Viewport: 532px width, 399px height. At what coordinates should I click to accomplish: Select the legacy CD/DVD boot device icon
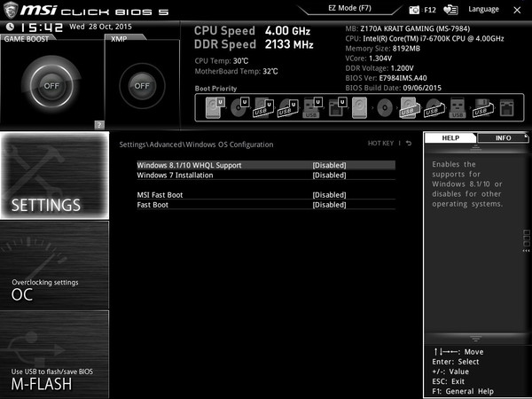click(x=385, y=108)
